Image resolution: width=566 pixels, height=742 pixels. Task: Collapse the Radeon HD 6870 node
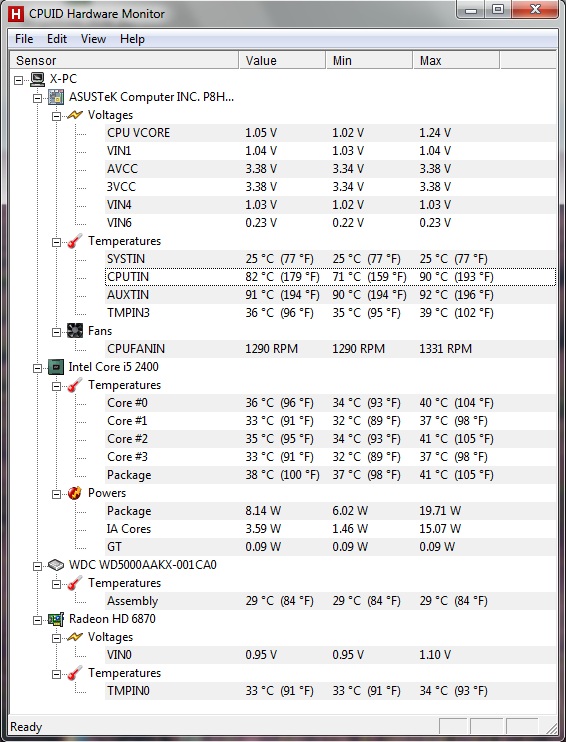(37, 620)
